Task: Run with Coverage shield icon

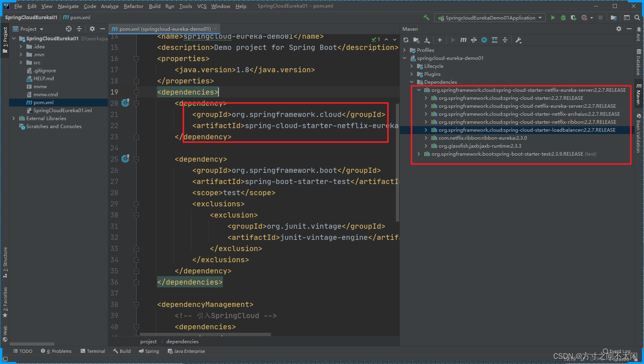Action: (573, 18)
